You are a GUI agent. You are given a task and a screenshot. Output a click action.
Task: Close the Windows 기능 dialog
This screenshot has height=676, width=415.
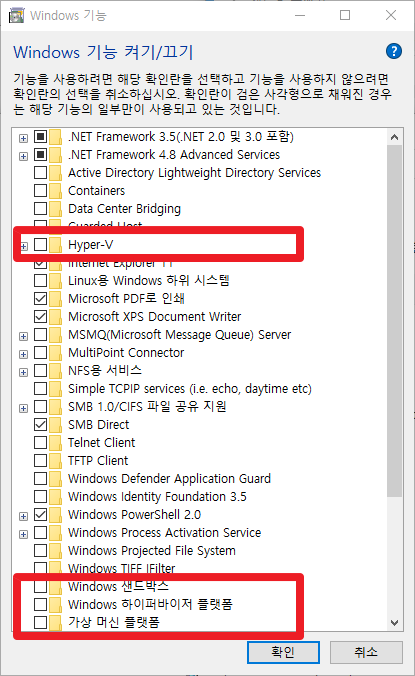pos(391,16)
